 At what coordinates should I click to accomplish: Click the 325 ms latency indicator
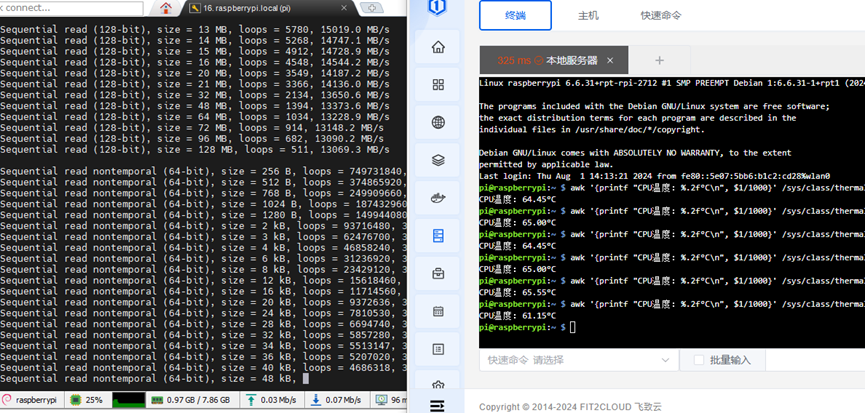tap(514, 61)
